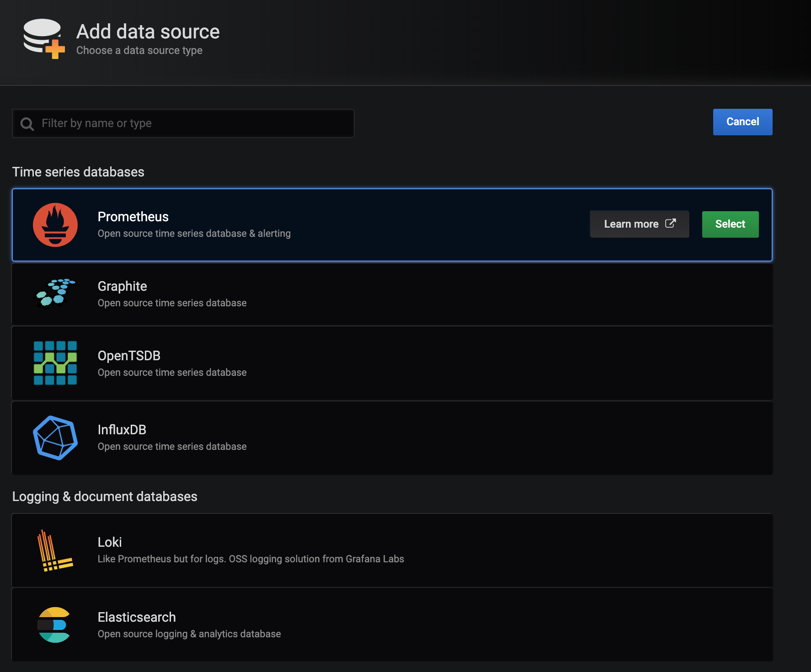This screenshot has width=811, height=672.
Task: Click the OpenTSDB grid logo icon
Action: click(x=55, y=363)
